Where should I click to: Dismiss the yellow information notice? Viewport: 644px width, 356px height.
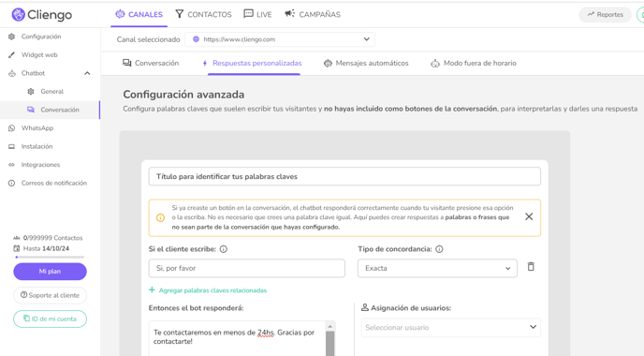pyautogui.click(x=529, y=216)
